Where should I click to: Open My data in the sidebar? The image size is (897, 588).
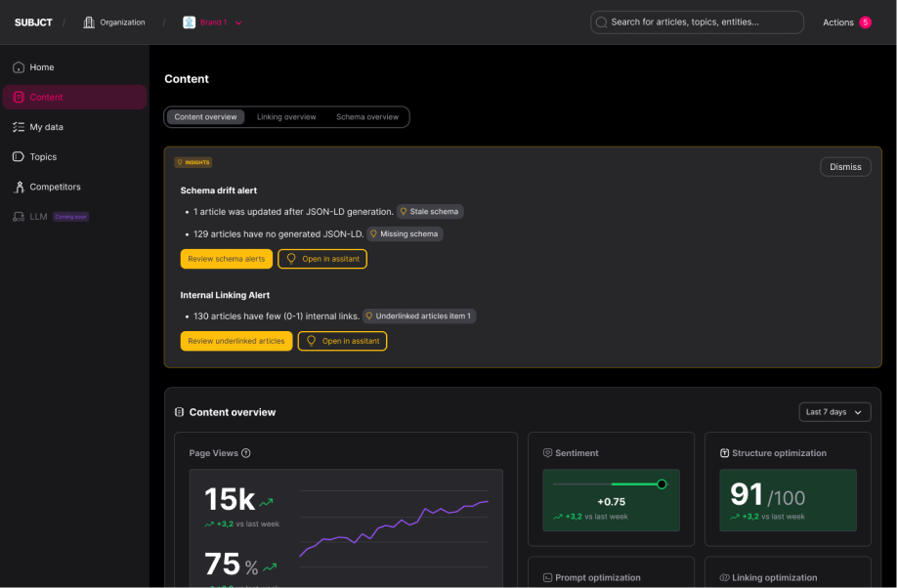[74, 127]
